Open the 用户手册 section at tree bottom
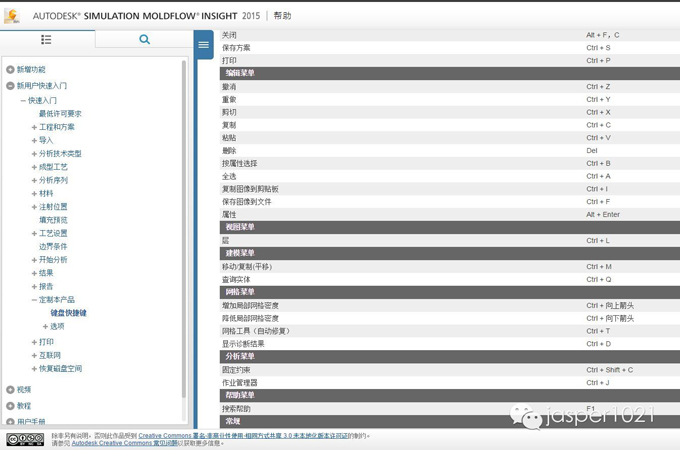680x450 pixels. click(31, 421)
